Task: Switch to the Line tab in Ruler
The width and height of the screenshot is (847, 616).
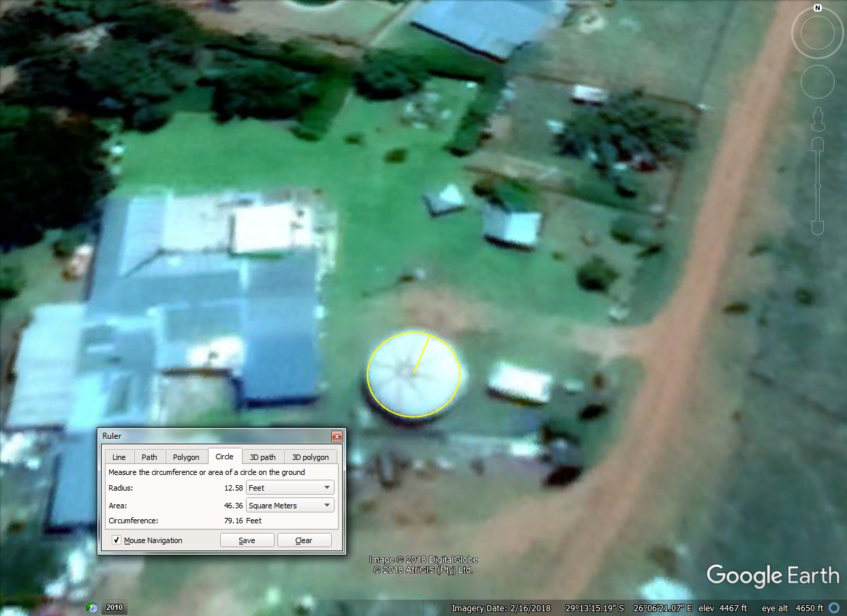Action: click(119, 457)
